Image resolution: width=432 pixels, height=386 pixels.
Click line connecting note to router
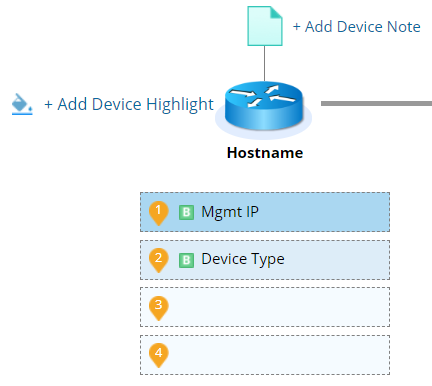(x=265, y=64)
